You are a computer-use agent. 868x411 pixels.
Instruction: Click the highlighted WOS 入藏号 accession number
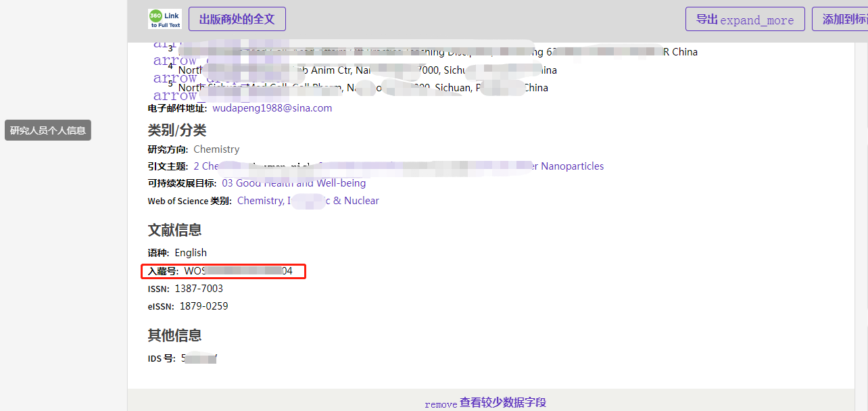click(x=240, y=270)
